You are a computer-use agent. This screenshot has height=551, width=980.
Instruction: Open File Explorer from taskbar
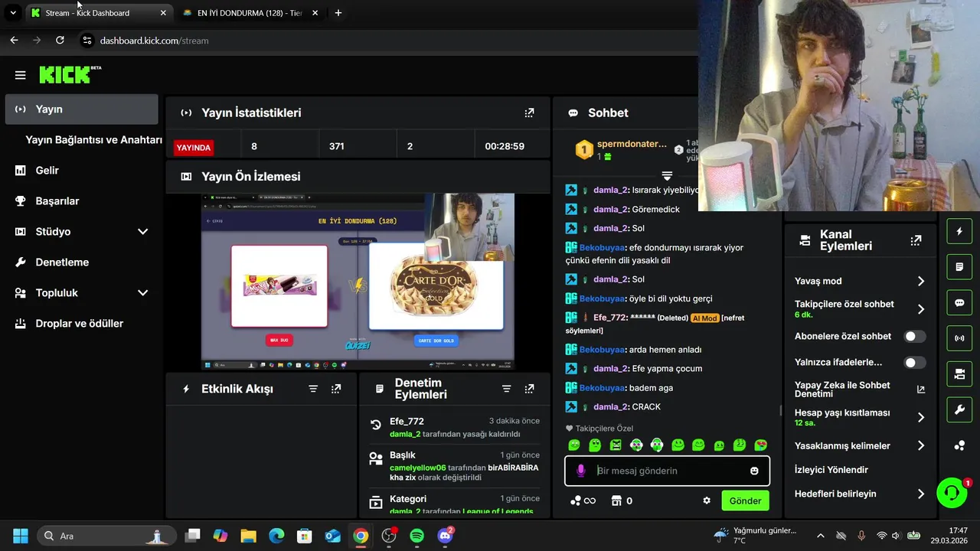click(248, 536)
